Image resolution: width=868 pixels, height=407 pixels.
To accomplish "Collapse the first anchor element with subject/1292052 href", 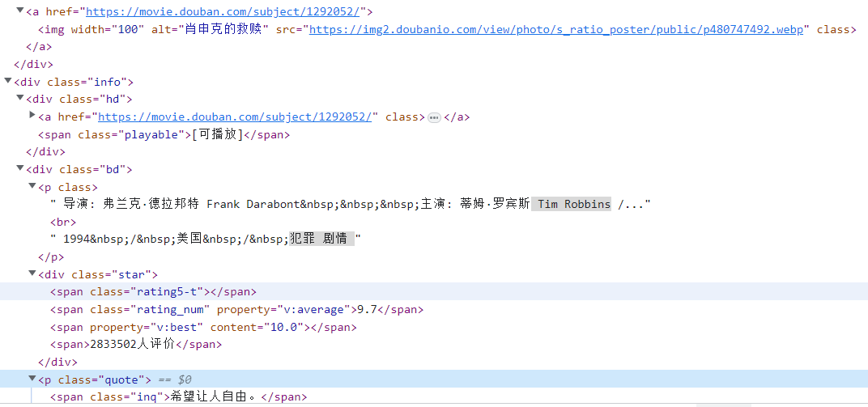I will (x=20, y=11).
